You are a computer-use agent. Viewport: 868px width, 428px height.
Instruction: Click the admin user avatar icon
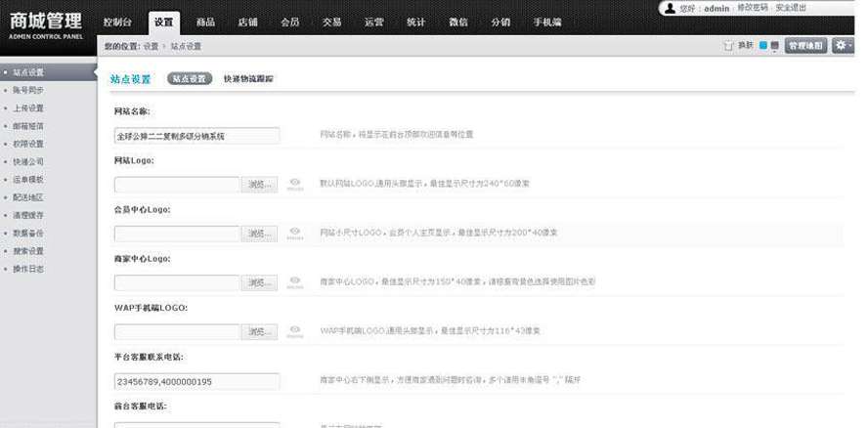[671, 8]
